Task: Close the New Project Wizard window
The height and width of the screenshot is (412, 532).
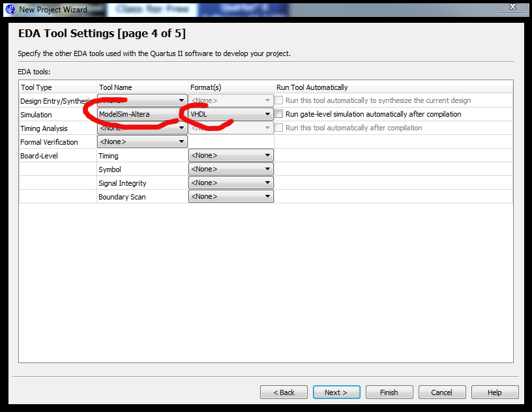Action: pyautogui.click(x=512, y=7)
